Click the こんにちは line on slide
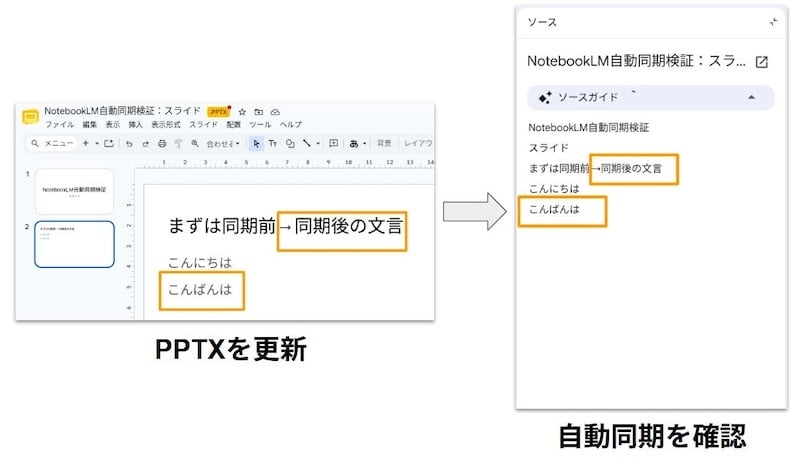The height and width of the screenshot is (460, 804). pos(199,263)
